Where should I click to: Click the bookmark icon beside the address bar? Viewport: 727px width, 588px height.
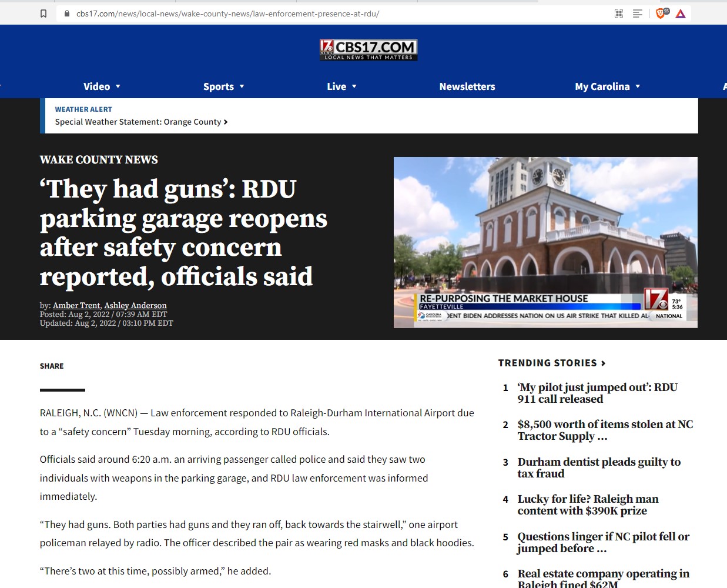coord(43,14)
